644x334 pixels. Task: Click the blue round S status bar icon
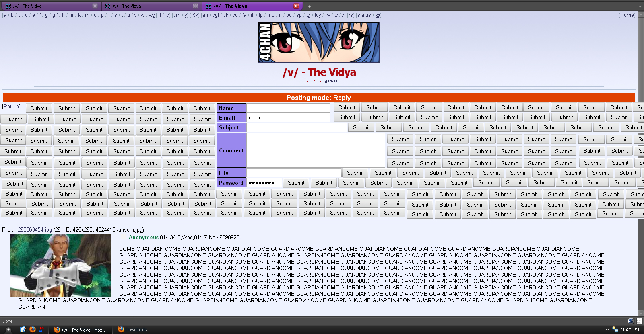(x=631, y=321)
